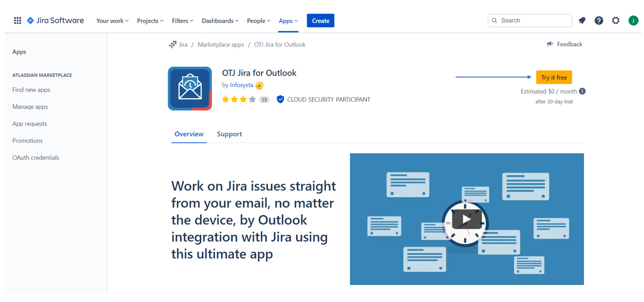Click the 39 reviews count badge

click(264, 100)
